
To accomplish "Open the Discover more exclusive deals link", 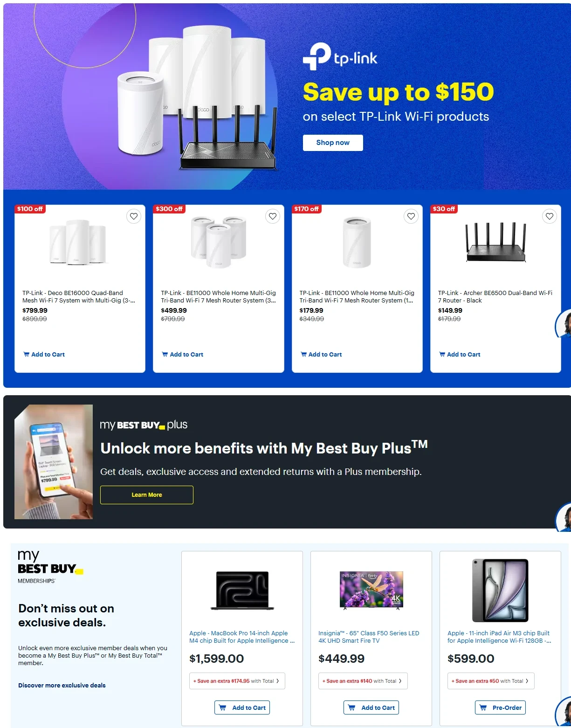I will point(62,685).
